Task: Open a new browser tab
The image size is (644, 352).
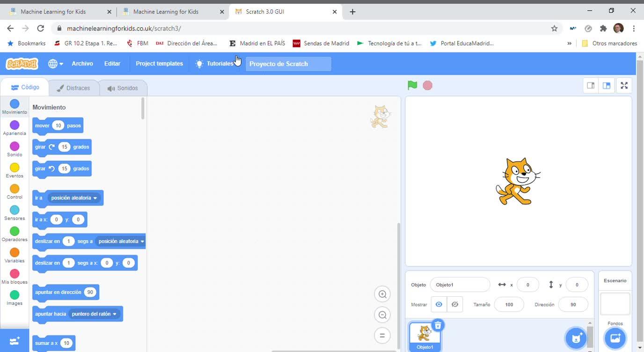Action: point(352,12)
